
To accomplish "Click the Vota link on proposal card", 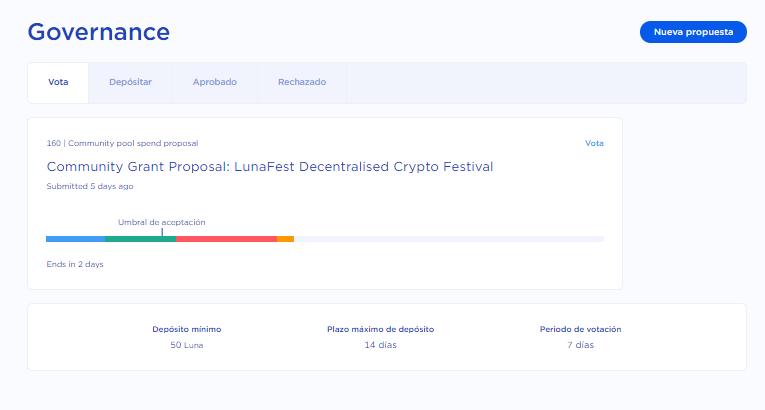I will click(x=594, y=143).
